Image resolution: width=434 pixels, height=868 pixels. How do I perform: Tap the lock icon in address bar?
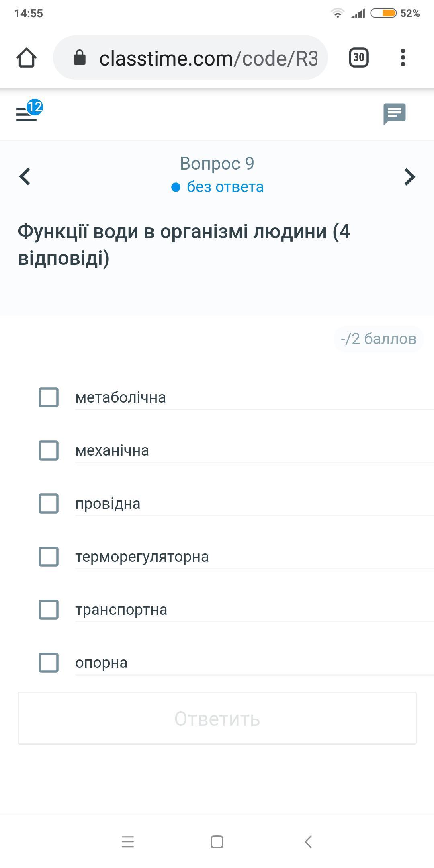tap(80, 57)
